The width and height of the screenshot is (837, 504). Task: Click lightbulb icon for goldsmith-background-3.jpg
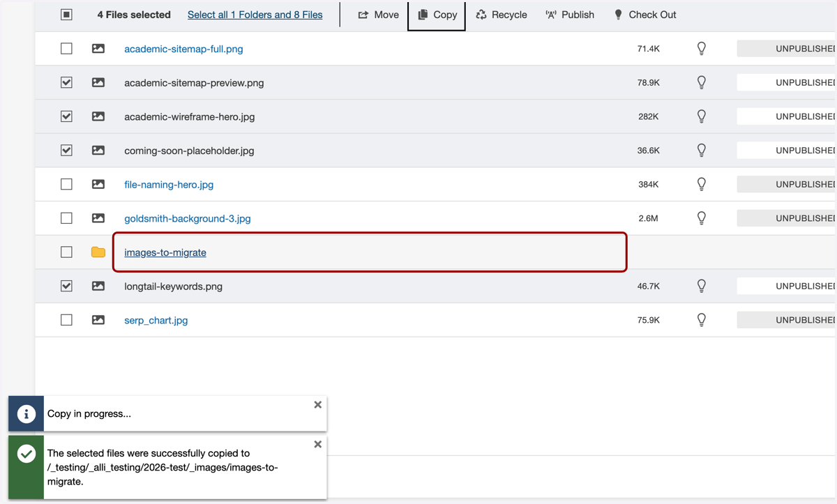702,217
